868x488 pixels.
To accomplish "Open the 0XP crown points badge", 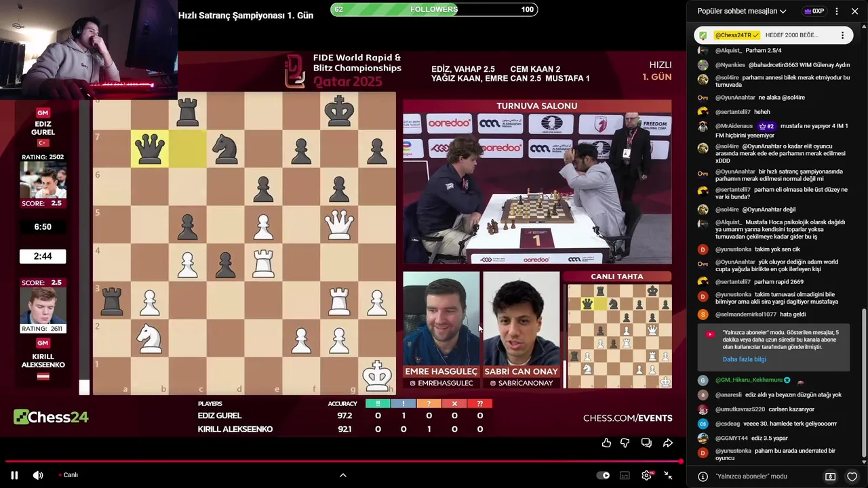I will tap(814, 12).
